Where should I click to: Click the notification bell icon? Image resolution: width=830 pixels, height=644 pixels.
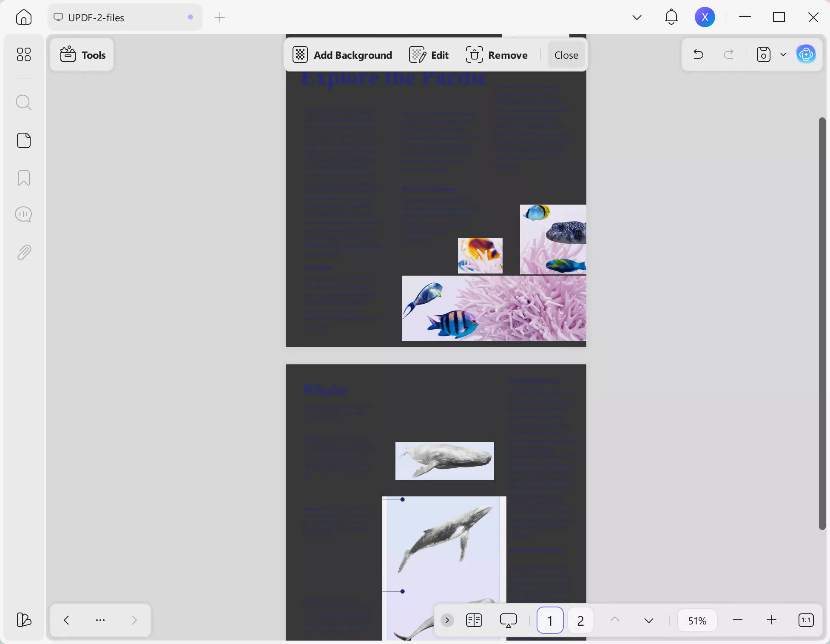(x=671, y=17)
